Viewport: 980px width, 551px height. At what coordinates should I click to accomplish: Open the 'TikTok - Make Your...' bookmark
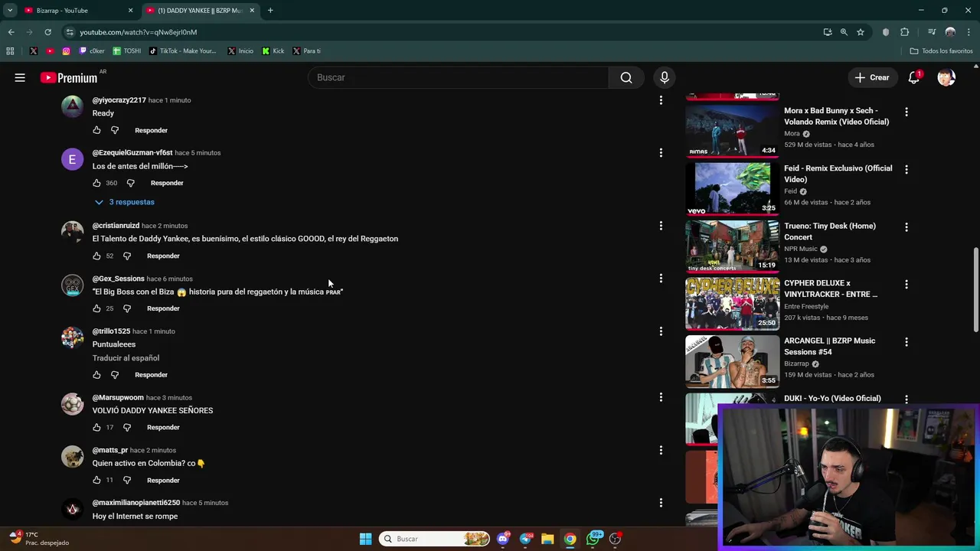point(183,51)
